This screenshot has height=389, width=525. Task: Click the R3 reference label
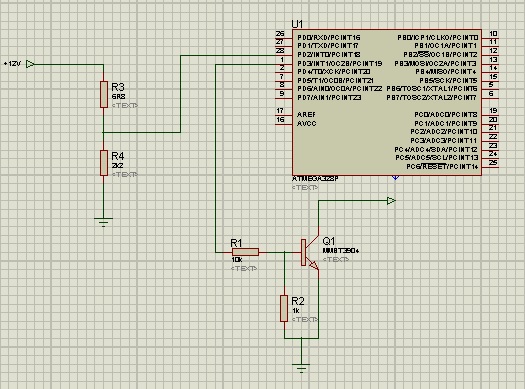(x=118, y=87)
